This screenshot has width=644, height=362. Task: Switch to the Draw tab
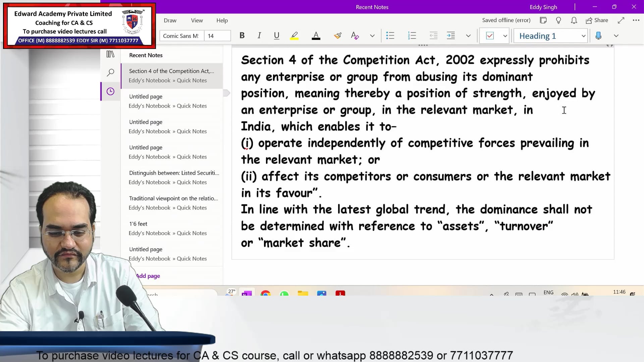tap(170, 20)
